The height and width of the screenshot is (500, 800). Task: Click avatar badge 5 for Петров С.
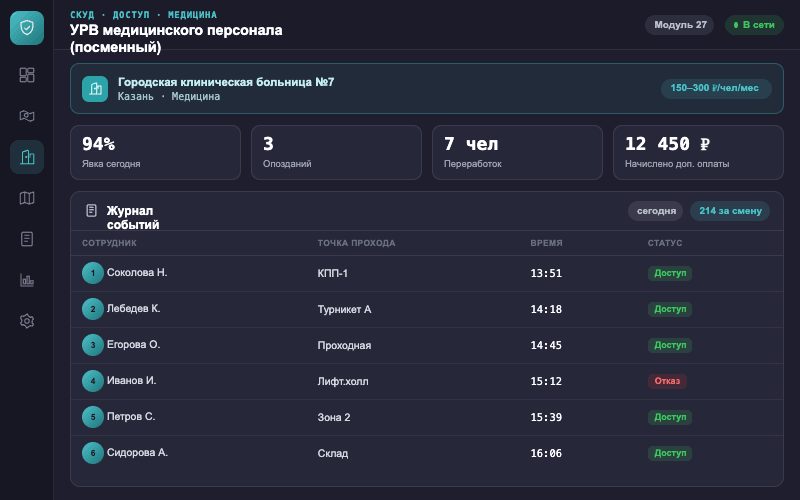tap(93, 417)
